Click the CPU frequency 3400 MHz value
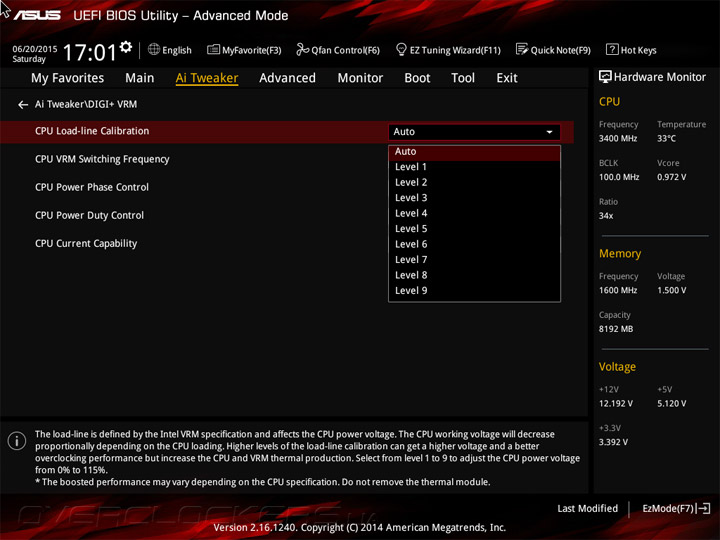The height and width of the screenshot is (540, 720). (618, 138)
